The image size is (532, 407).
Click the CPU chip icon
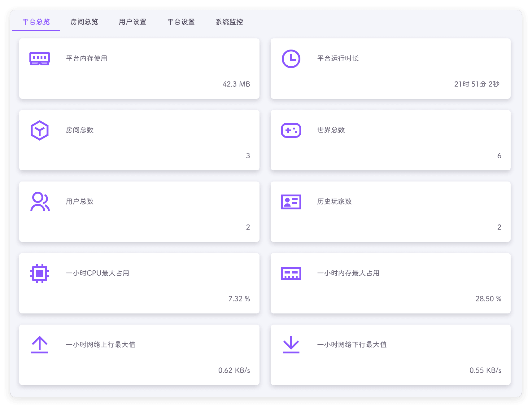(x=40, y=273)
